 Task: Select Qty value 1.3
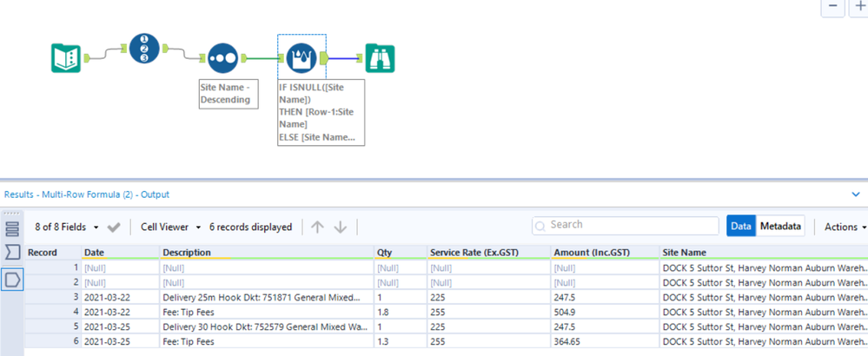point(401,341)
